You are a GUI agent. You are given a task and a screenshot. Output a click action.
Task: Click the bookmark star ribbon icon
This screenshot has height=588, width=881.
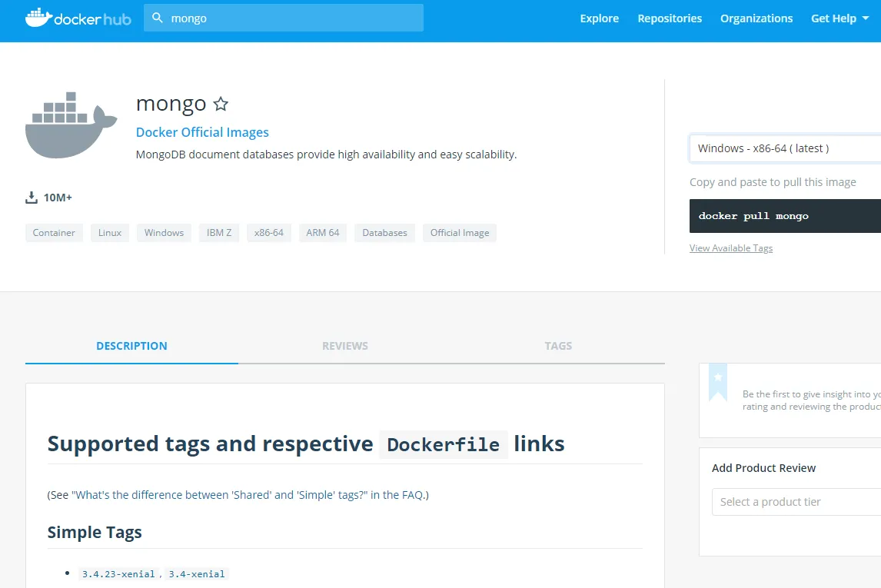tap(718, 382)
